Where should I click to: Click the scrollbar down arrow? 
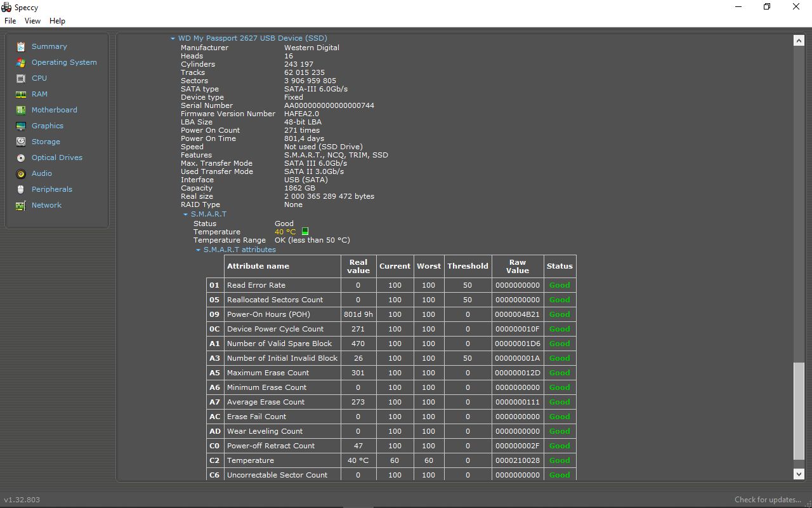pyautogui.click(x=799, y=474)
